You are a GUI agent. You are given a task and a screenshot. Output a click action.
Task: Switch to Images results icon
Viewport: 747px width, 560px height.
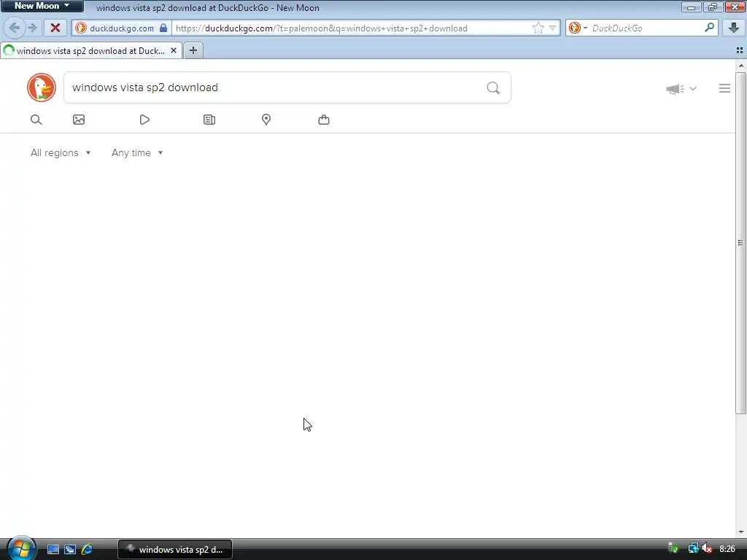tap(79, 120)
